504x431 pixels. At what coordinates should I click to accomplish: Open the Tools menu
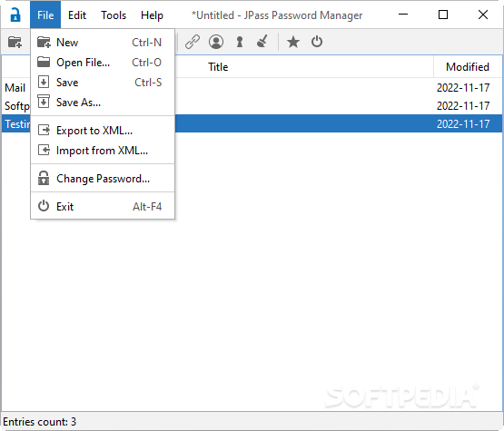(114, 15)
